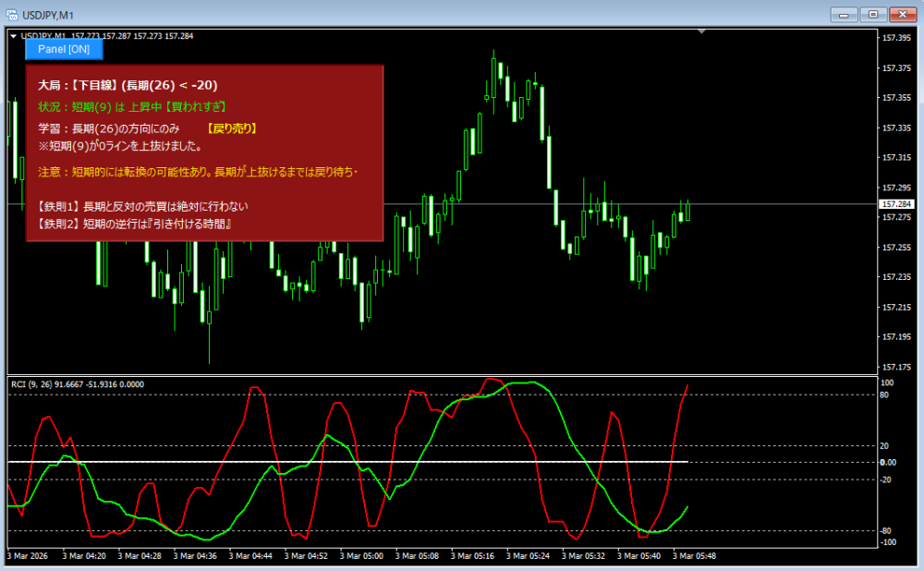Expand the USDJPY,M1 one-click trading arrow
This screenshot has width=924, height=571.
(13, 36)
